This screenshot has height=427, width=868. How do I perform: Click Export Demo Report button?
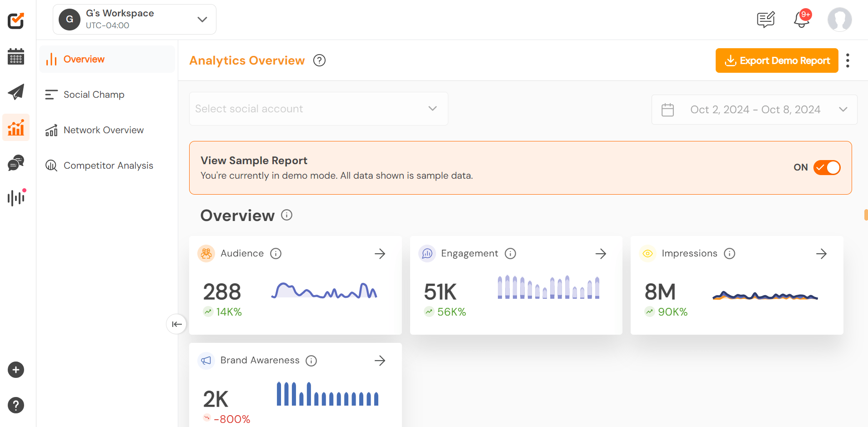[x=777, y=60]
